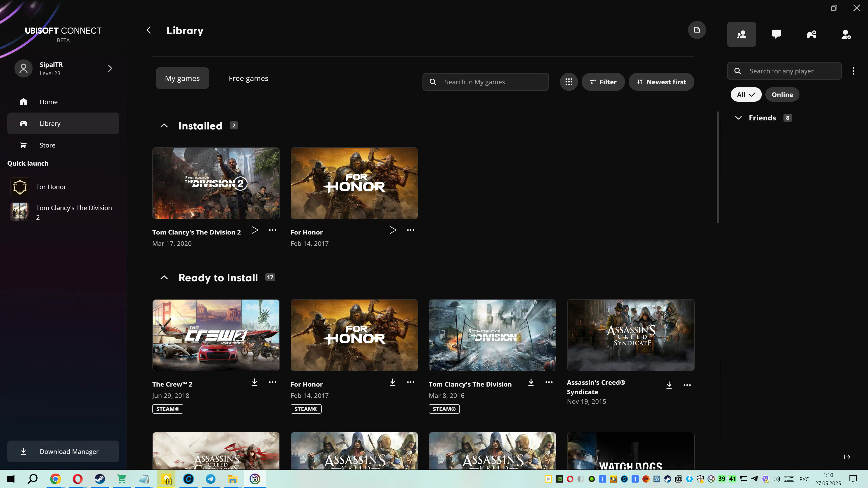Click the Search in My games field
The width and height of the screenshot is (868, 488).
click(486, 82)
